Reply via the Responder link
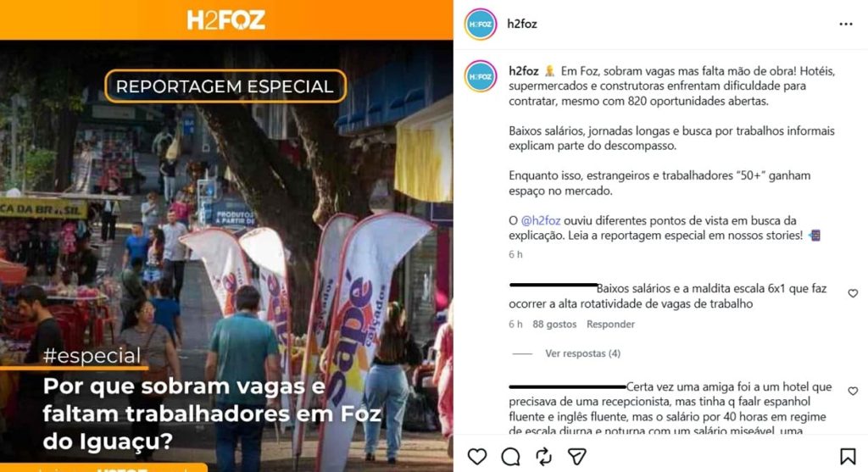 (x=610, y=325)
